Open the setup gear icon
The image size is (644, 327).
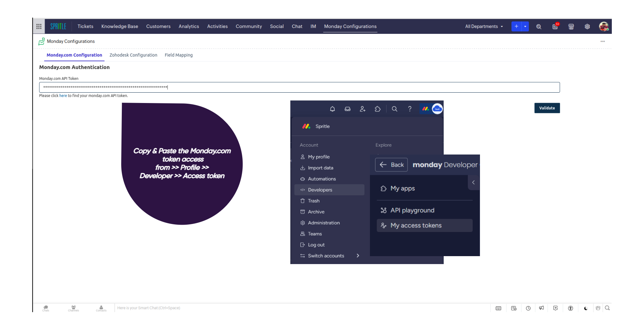[x=587, y=27]
